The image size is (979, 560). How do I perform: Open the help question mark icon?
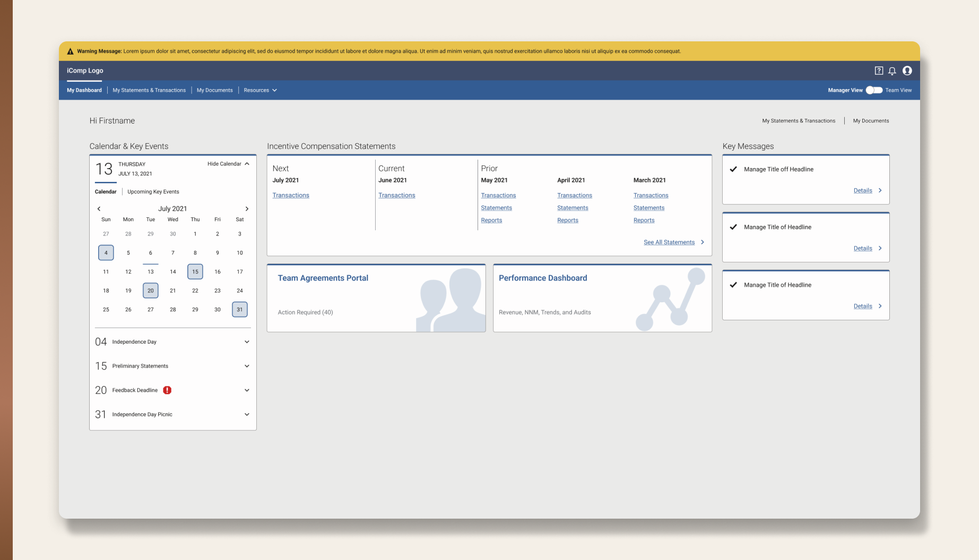click(x=879, y=71)
